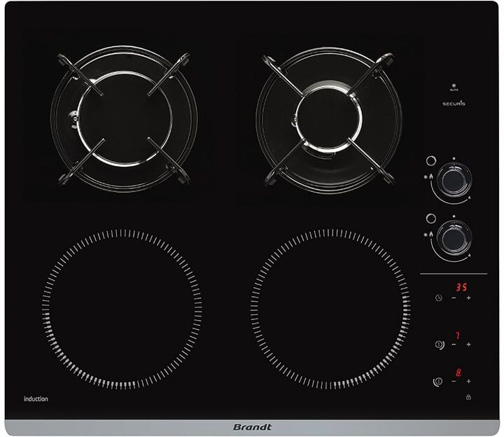Tap the circle off-position mark by lower knob
Image resolution: width=504 pixels, height=437 pixels.
pos(430,218)
